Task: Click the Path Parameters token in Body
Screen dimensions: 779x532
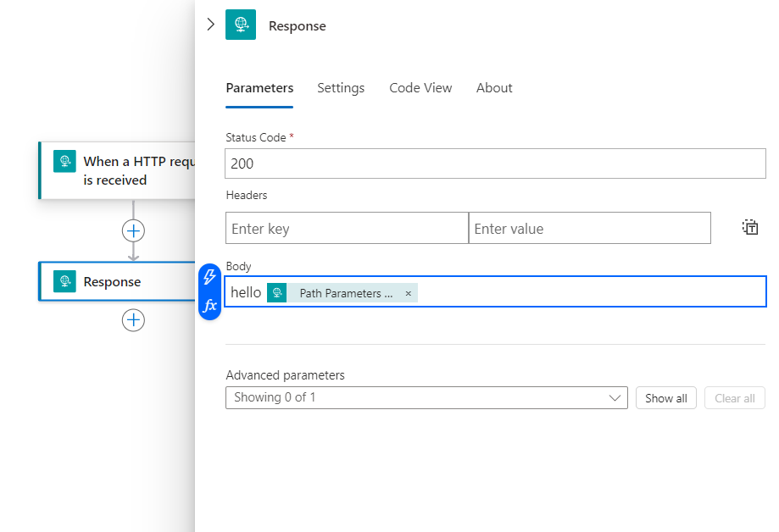Action: tap(346, 293)
